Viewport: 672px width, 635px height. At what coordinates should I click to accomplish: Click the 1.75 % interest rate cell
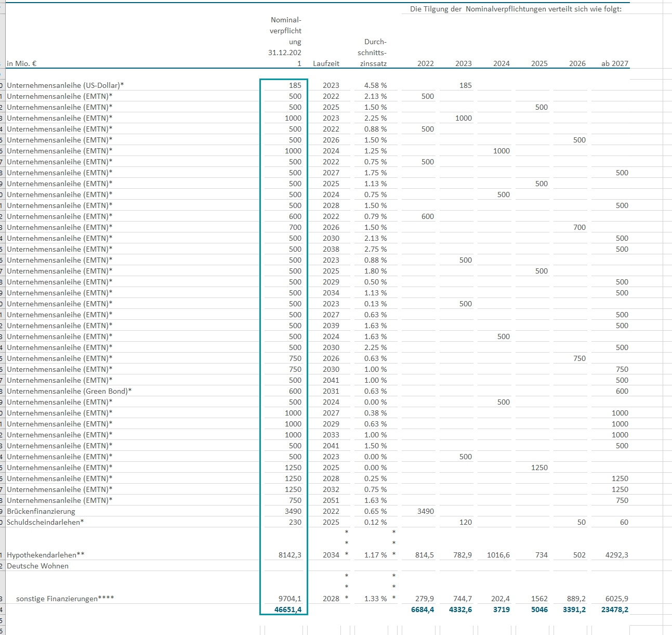coord(375,173)
